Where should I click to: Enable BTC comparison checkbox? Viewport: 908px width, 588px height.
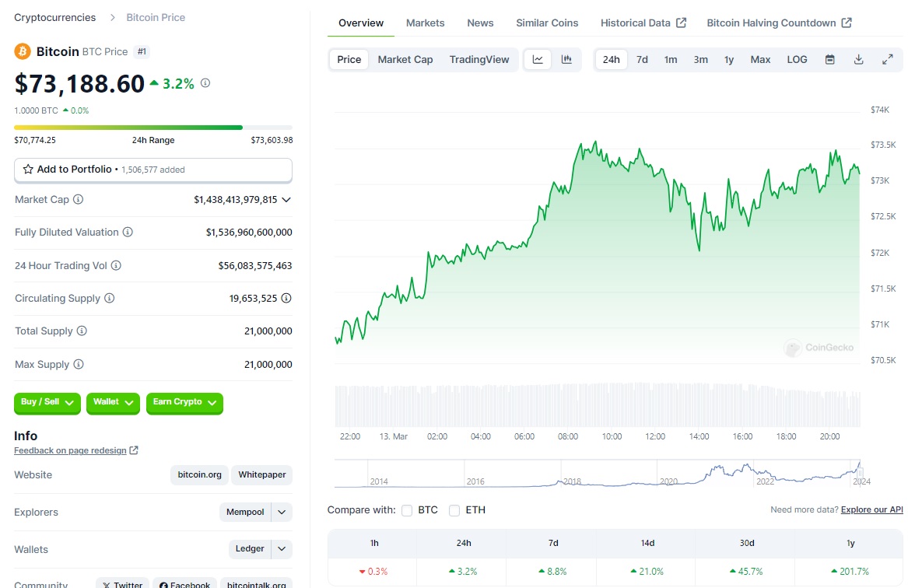click(x=407, y=510)
